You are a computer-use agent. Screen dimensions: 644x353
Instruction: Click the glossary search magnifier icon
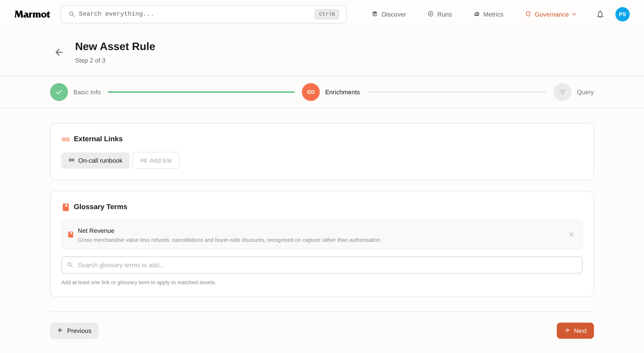[70, 265]
